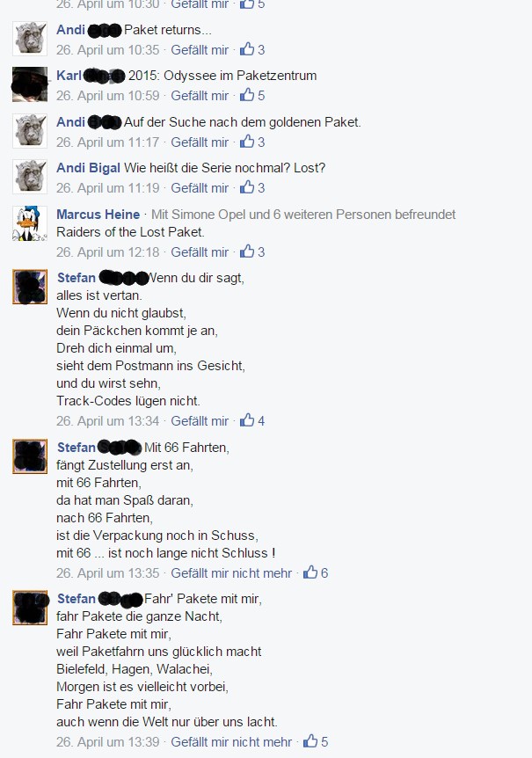Image resolution: width=532 pixels, height=758 pixels.
Task: Click thumbs-up icon under 66 Fahrten comment
Action: coord(310,572)
